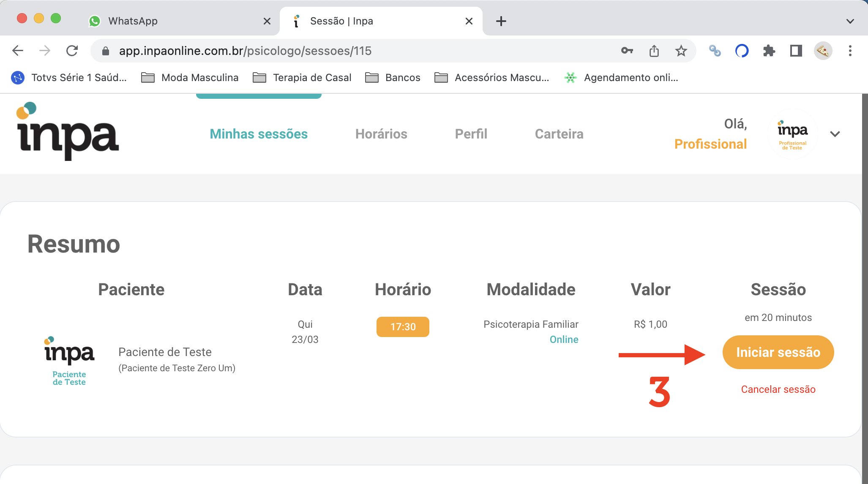868x484 pixels.
Task: Close the Sessão | Inpa tab
Action: point(469,21)
